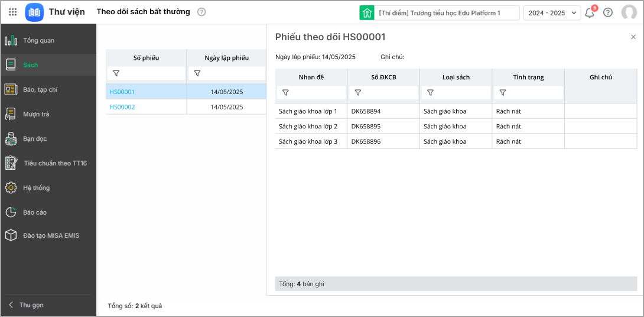Select Báo cáo in the sidebar
Image resolution: width=644 pixels, height=317 pixels.
[x=35, y=212]
